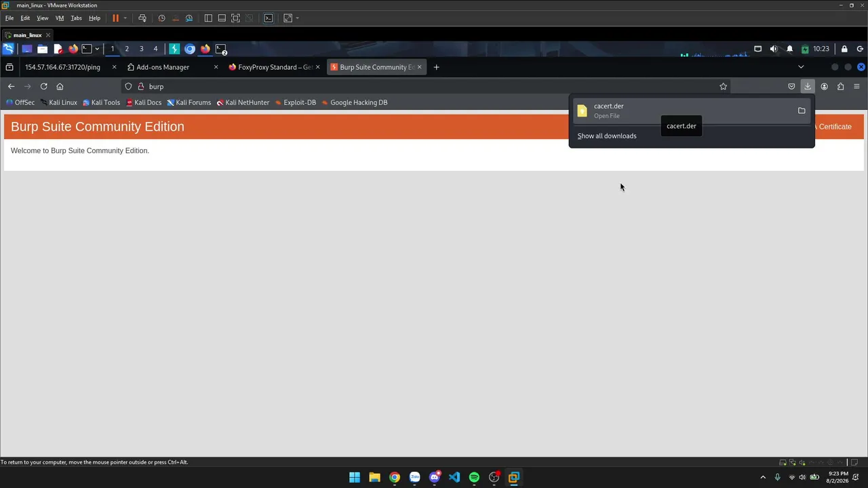This screenshot has height=488, width=868.
Task: Expand the list all tabs chevron
Action: click(801, 67)
